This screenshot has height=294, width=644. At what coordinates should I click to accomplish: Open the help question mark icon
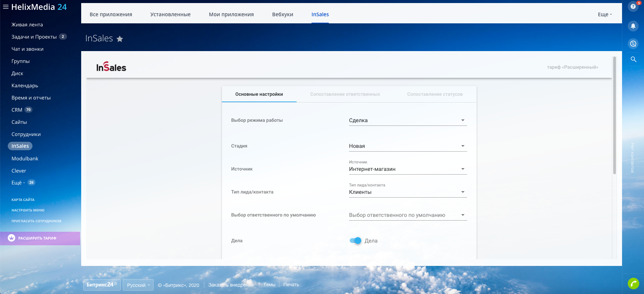pos(633,6)
